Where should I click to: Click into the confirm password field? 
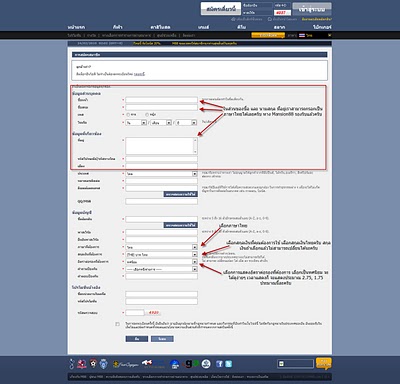tap(161, 240)
